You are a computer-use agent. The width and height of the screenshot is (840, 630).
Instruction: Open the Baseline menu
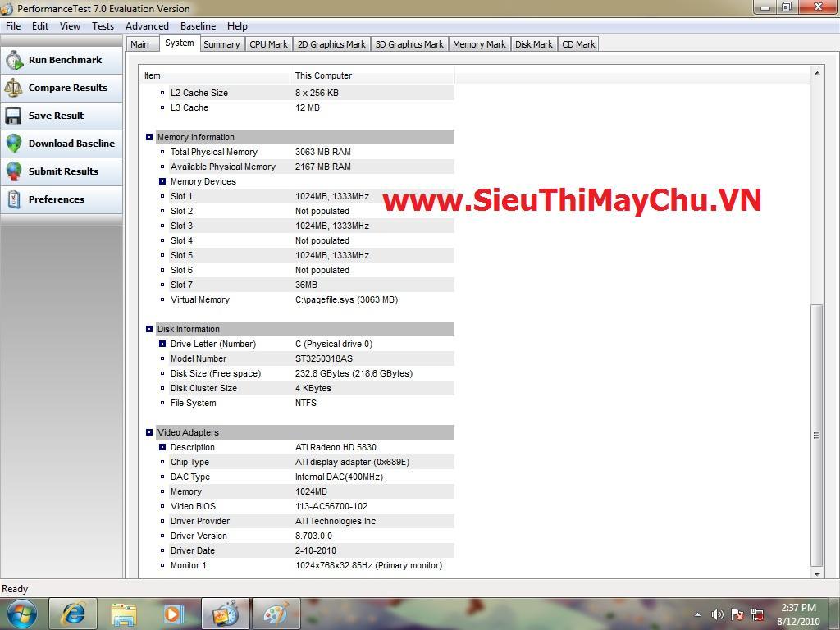coord(199,26)
